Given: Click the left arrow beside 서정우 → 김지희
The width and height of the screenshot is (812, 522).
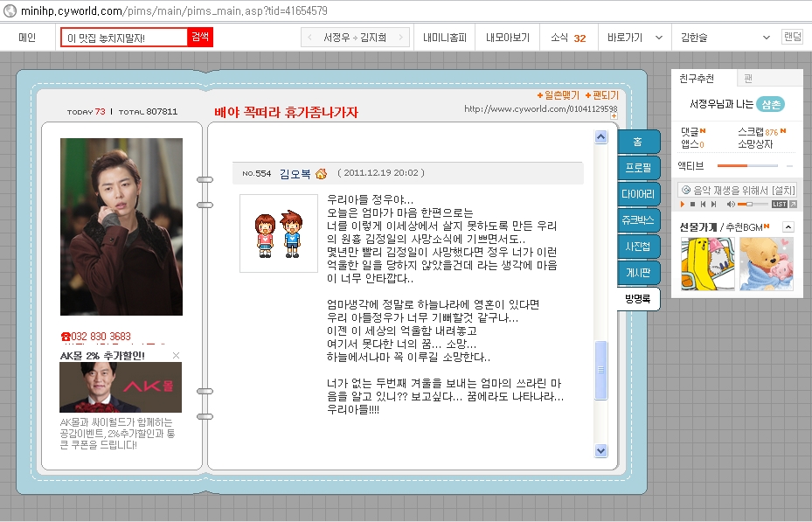Looking at the screenshot, I should (x=309, y=38).
